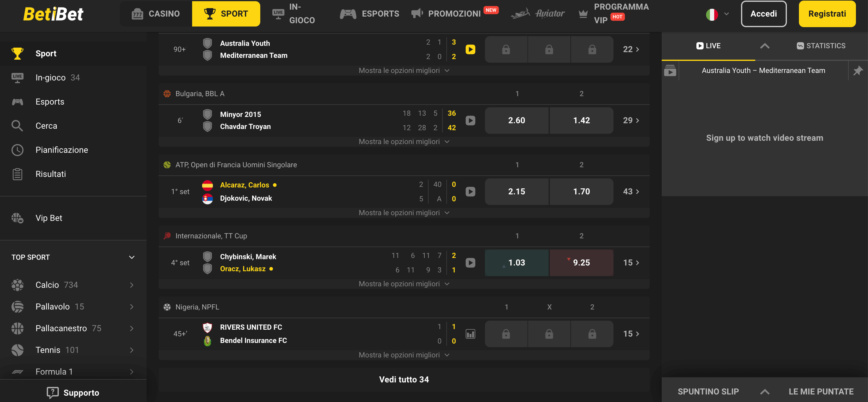Collapse the TOP SPORT section
The height and width of the screenshot is (402, 868).
pyautogui.click(x=131, y=257)
